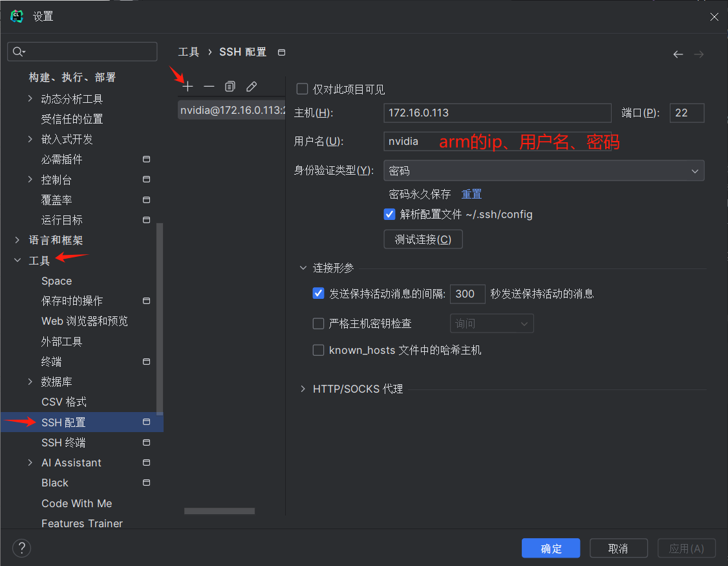Collapse the 工具 tree node
Image resolution: width=728 pixels, height=566 pixels.
click(17, 260)
